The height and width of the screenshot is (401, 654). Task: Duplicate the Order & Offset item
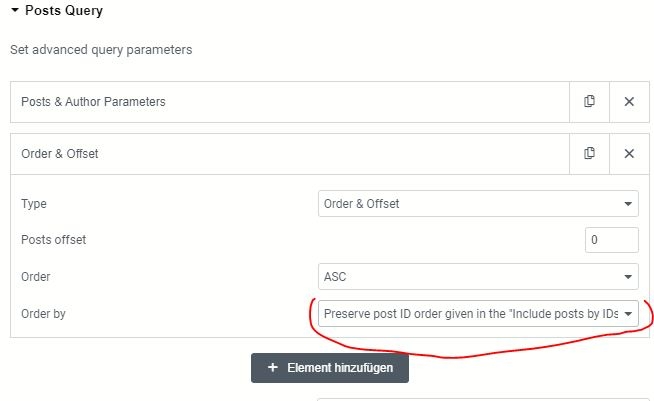click(x=589, y=154)
